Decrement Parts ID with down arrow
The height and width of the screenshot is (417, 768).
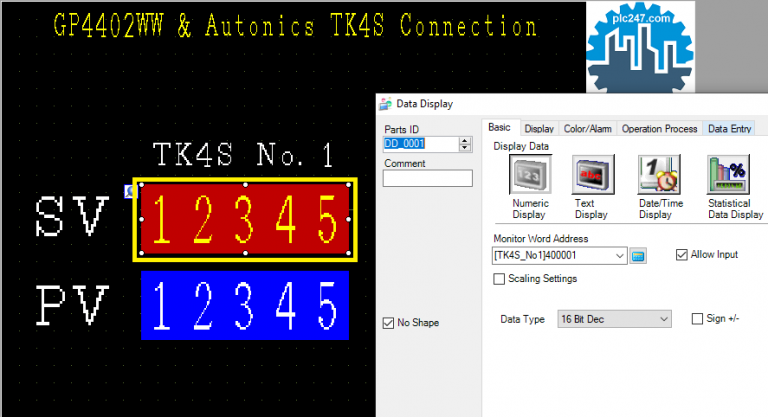coord(465,147)
